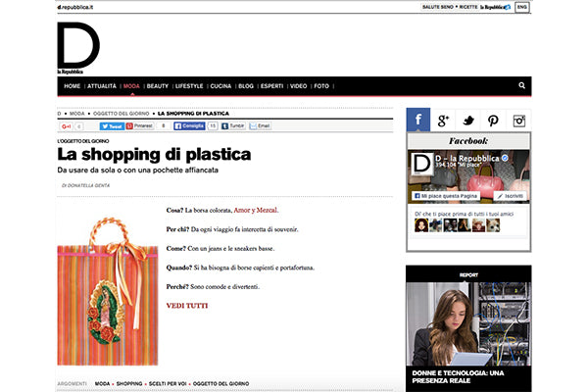Click the d.repubblica.it top-left link

click(x=75, y=7)
